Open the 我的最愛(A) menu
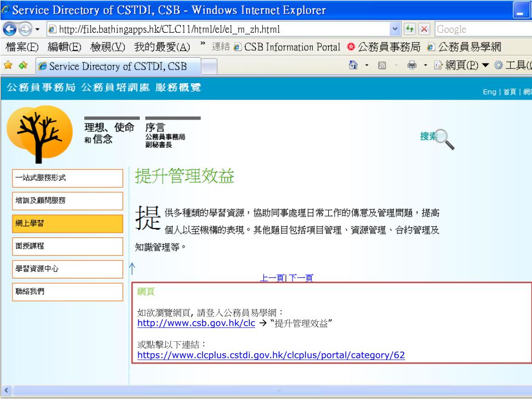This screenshot has width=532, height=399. click(x=162, y=47)
